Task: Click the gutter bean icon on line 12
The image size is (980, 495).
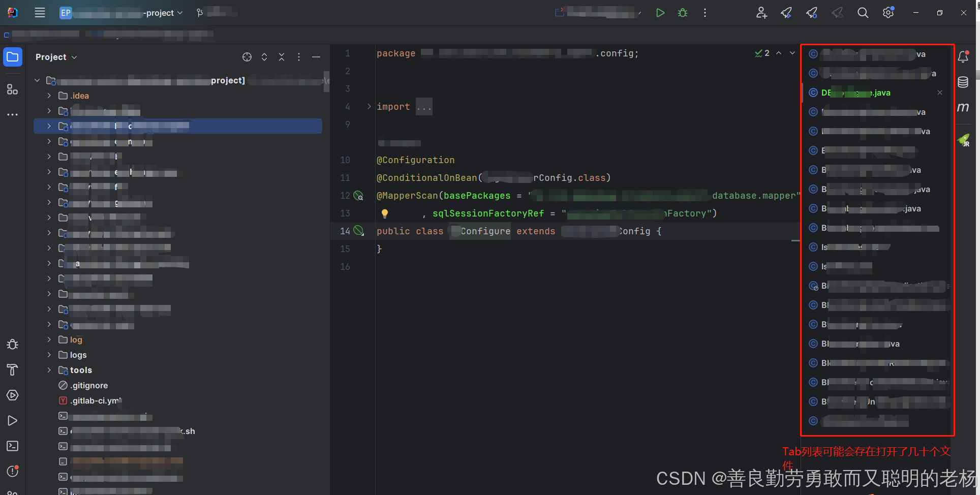Action: coord(358,196)
